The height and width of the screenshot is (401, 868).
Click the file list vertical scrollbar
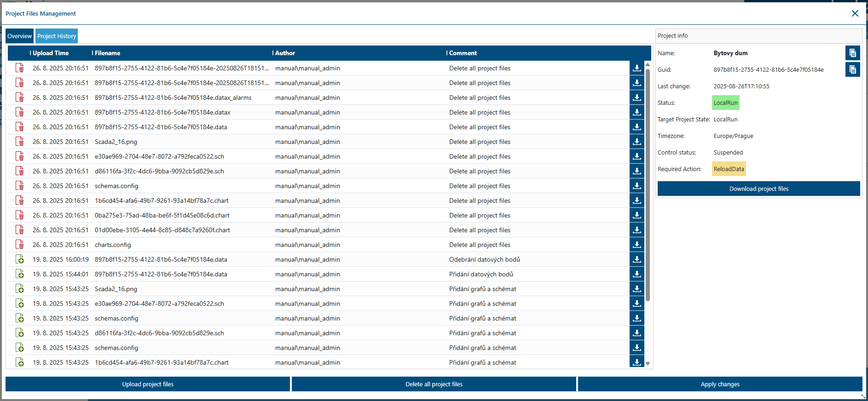coord(648,185)
